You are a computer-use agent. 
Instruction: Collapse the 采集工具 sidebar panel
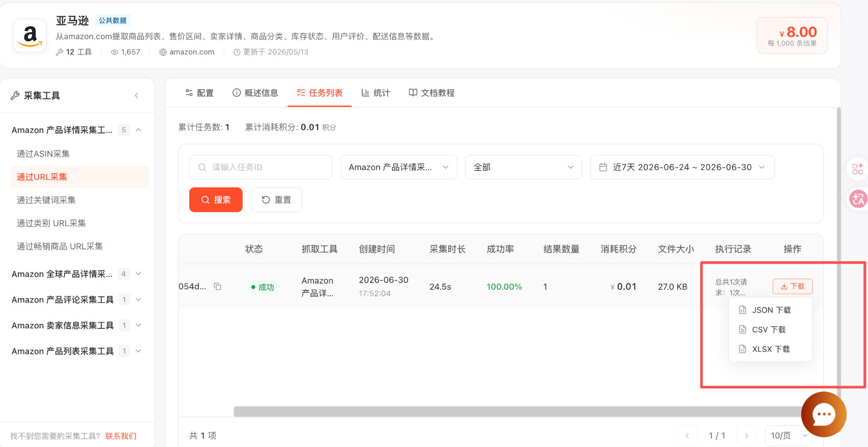tap(136, 96)
